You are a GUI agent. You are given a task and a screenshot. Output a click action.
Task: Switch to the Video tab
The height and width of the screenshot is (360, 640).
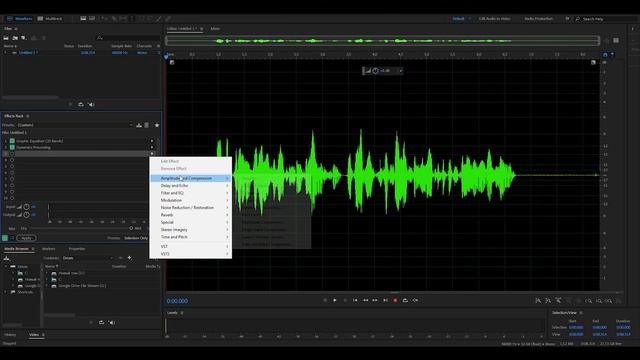coord(34,335)
